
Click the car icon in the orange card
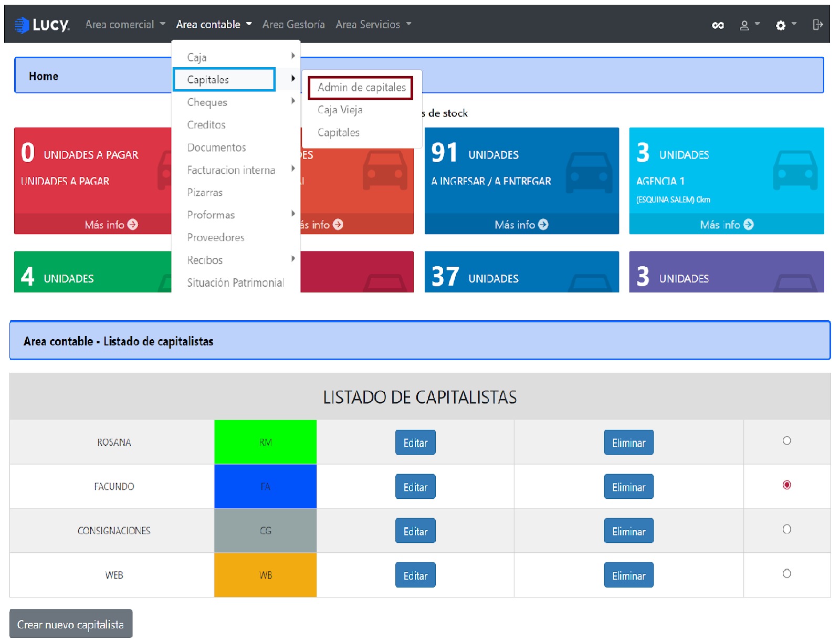point(385,170)
